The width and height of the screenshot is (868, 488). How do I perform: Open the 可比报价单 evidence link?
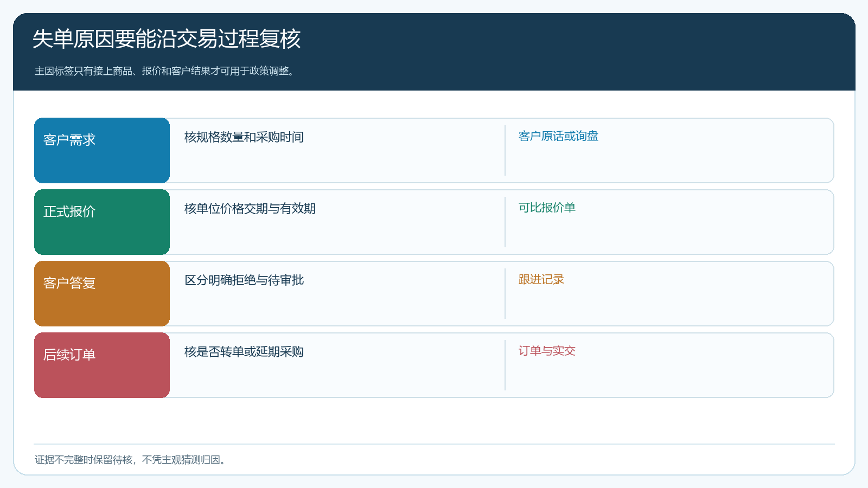[x=547, y=208]
